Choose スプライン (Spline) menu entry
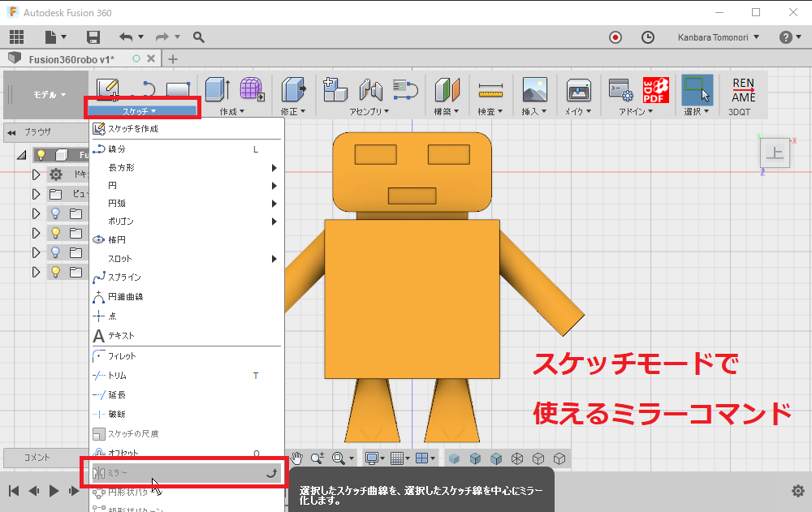812x512 pixels. (187, 278)
